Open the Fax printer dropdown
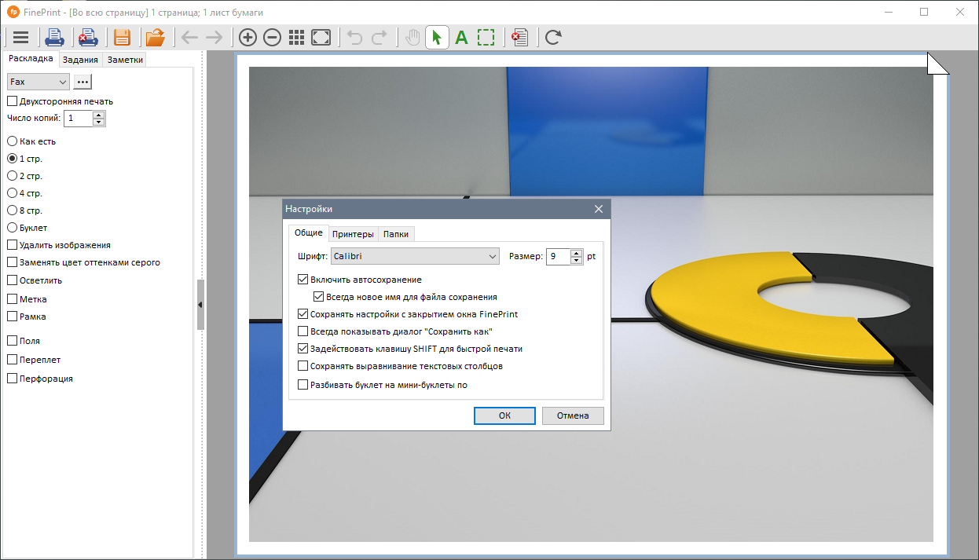The width and height of the screenshot is (979, 560). [38, 82]
